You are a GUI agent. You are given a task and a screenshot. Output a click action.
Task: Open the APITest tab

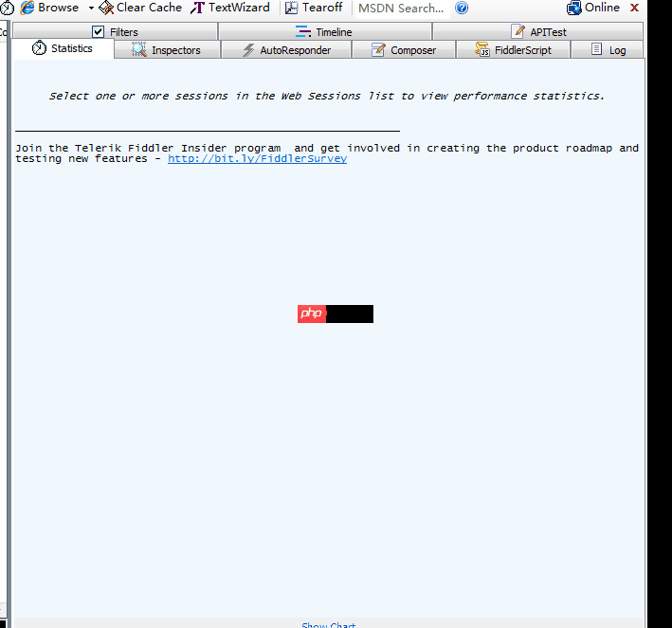[538, 31]
